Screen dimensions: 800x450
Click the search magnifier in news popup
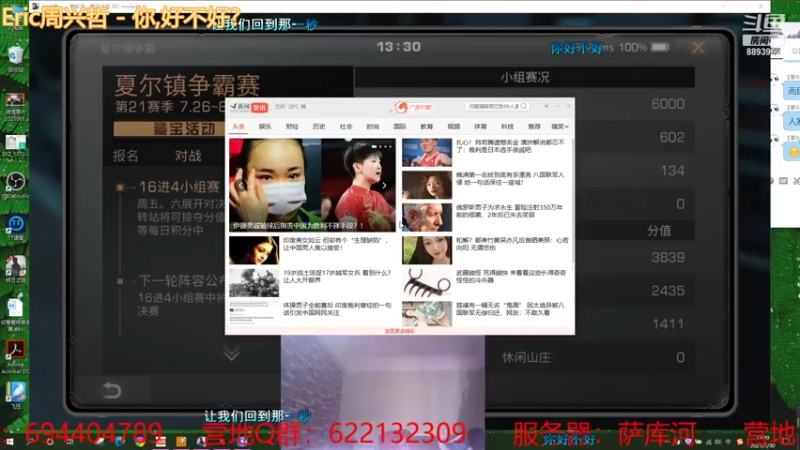point(523,106)
